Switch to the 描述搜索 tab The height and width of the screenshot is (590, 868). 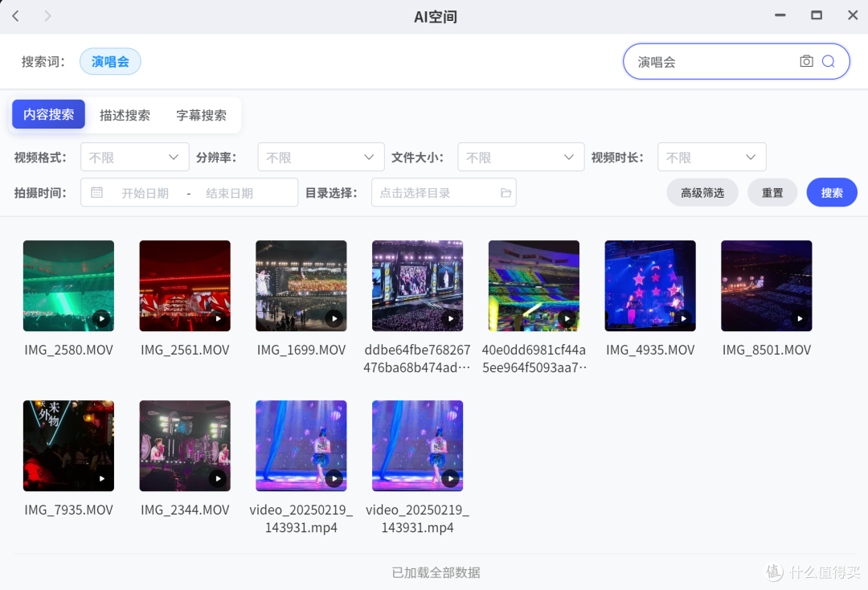(125, 115)
